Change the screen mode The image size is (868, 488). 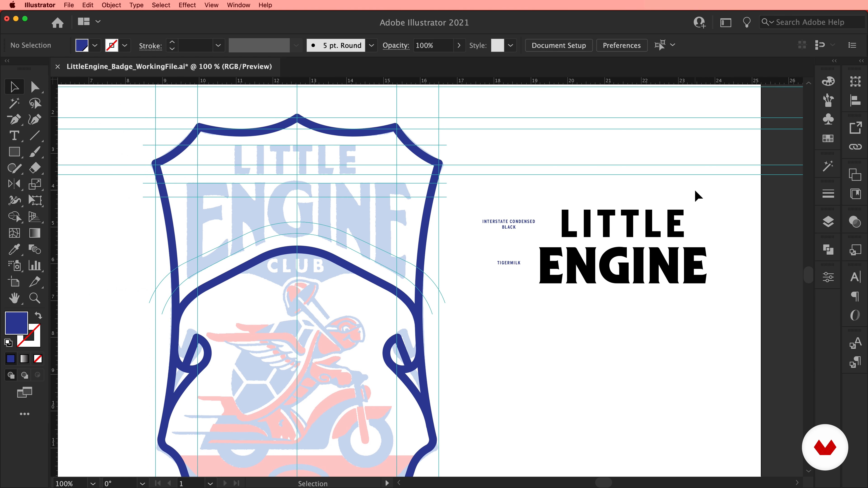coord(25,392)
